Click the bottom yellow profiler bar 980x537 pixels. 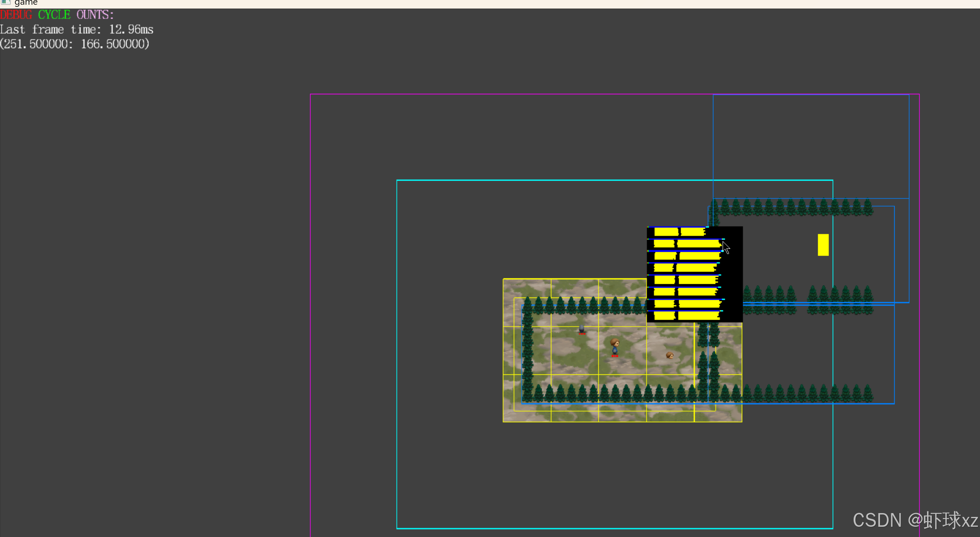(686, 316)
